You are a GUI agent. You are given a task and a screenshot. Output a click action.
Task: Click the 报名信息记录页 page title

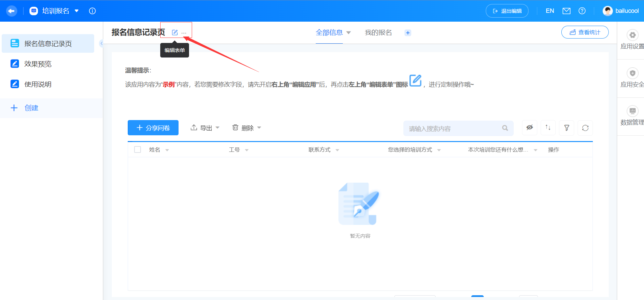coord(138,32)
